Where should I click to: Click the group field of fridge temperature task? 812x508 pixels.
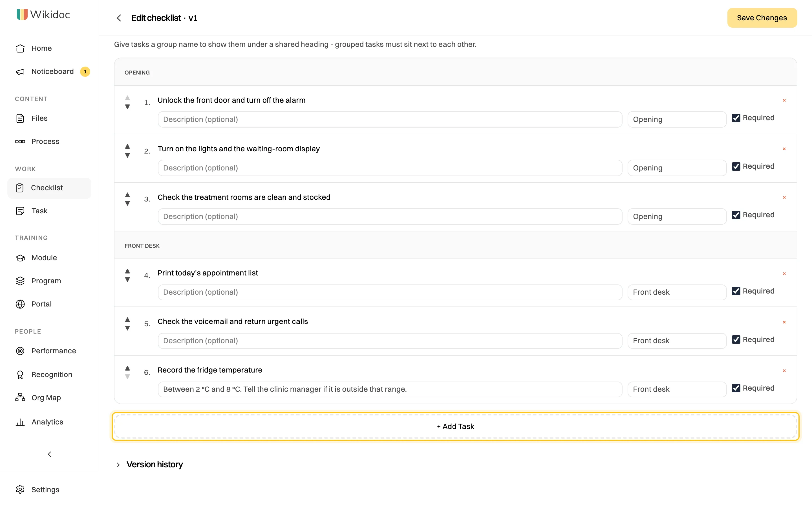pos(677,389)
